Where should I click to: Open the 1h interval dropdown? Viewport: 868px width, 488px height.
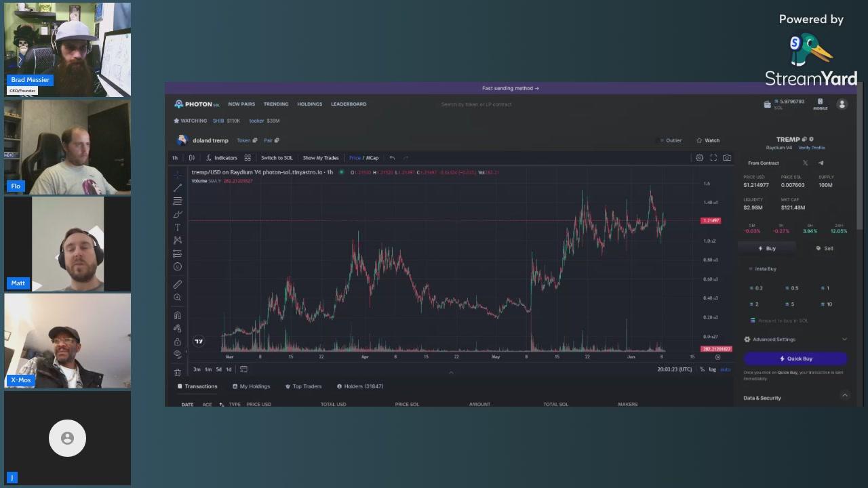tap(175, 158)
